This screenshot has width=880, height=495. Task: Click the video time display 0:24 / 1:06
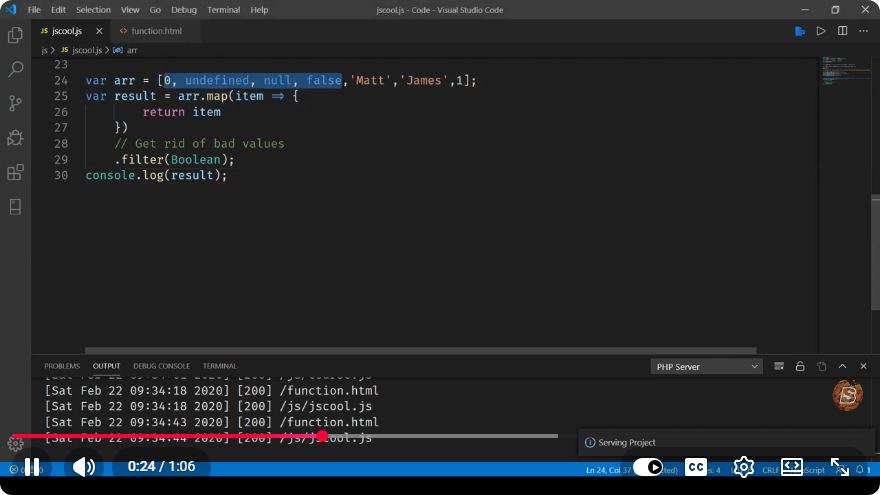161,466
